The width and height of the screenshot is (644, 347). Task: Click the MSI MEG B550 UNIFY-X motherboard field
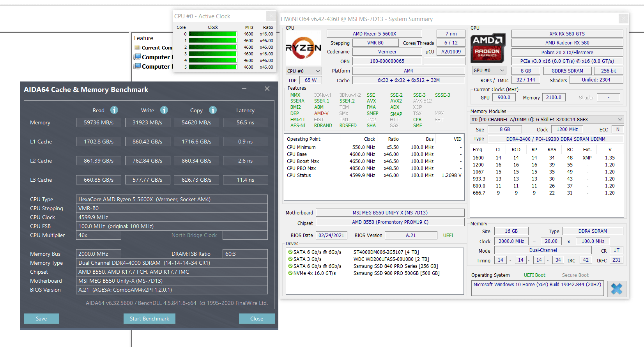point(390,213)
